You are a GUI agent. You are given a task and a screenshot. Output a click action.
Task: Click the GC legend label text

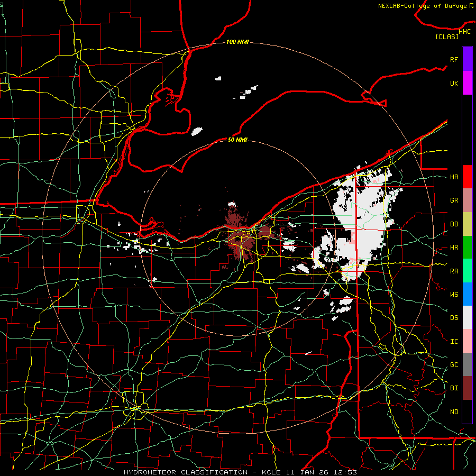454,365
